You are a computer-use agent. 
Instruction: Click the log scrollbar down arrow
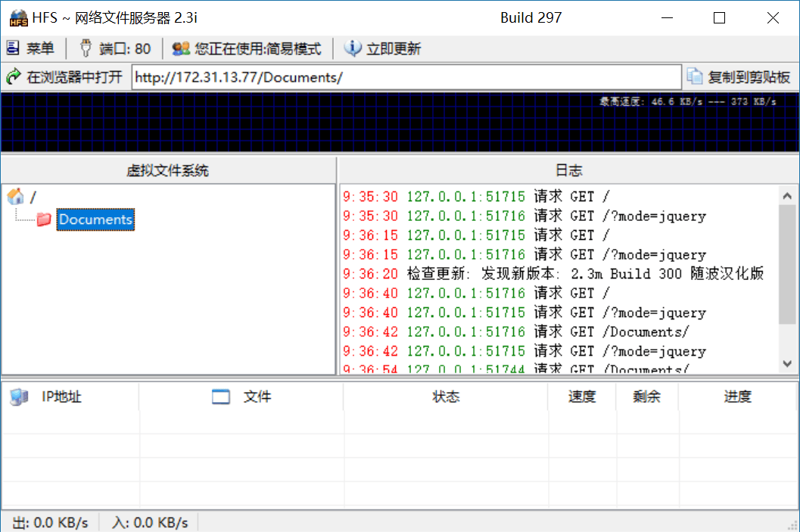pos(788,364)
